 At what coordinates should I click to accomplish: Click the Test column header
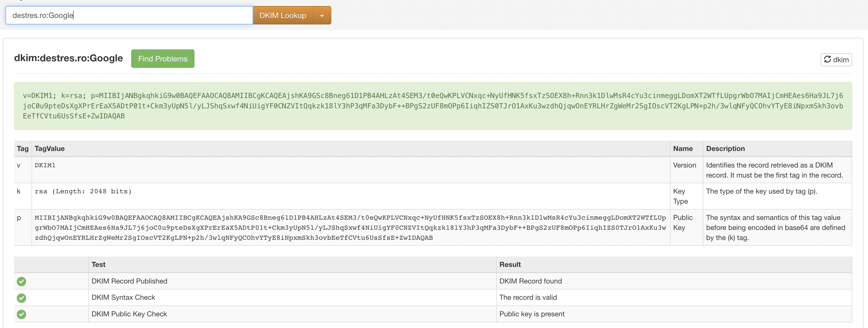pyautogui.click(x=98, y=264)
